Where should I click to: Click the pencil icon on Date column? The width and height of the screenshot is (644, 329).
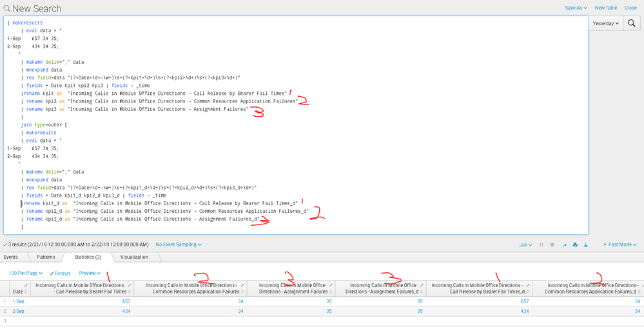pos(26,284)
